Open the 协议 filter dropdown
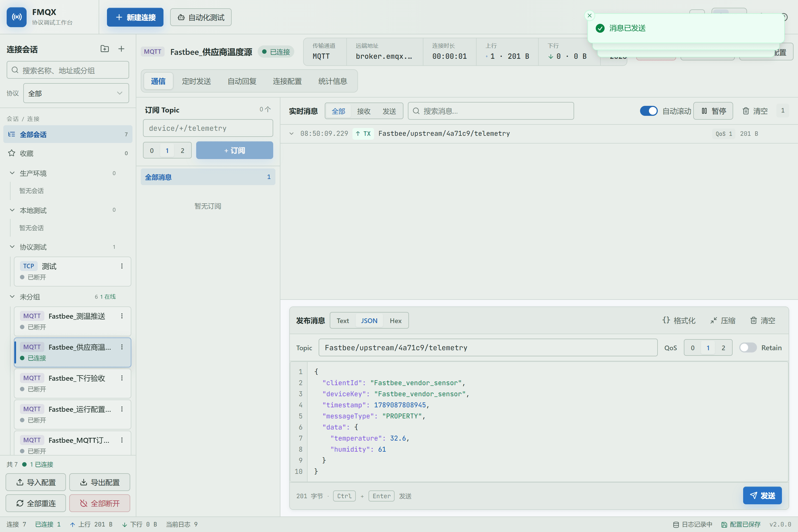Image resolution: width=798 pixels, height=532 pixels. pos(76,93)
